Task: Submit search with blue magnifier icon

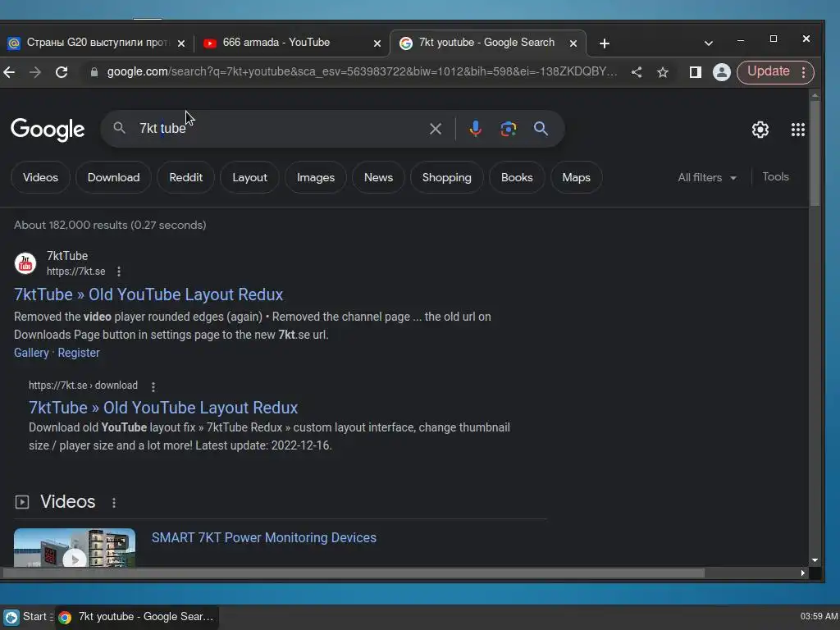Action: [x=541, y=129]
